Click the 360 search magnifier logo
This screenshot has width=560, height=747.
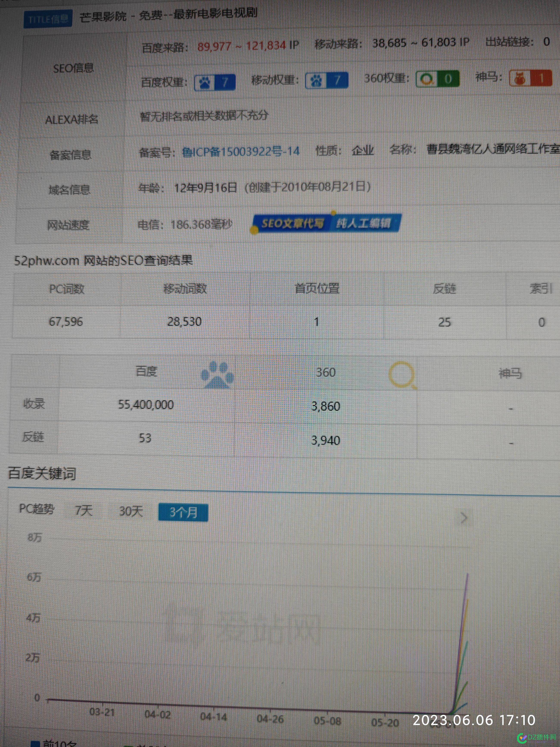[x=403, y=375]
